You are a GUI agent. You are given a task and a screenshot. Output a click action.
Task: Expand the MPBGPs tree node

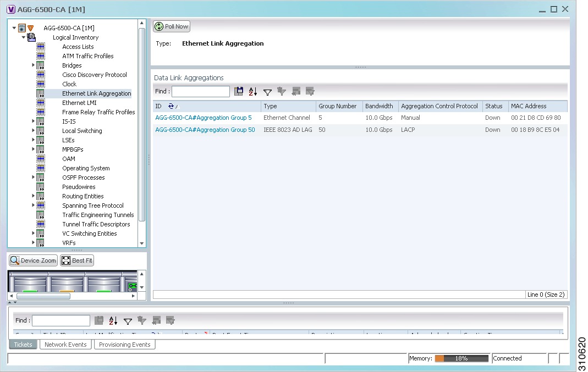33,149
